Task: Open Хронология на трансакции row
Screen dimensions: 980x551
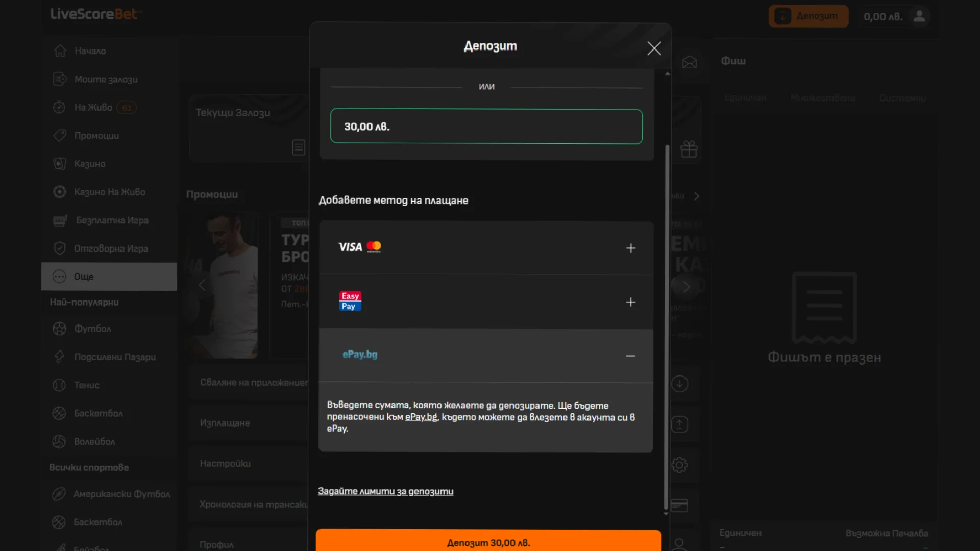Action: [x=249, y=505]
